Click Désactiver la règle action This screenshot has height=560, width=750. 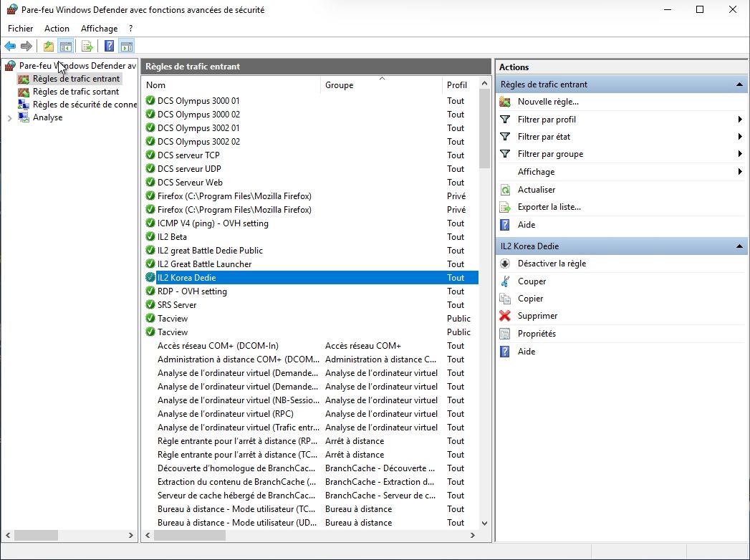(552, 264)
